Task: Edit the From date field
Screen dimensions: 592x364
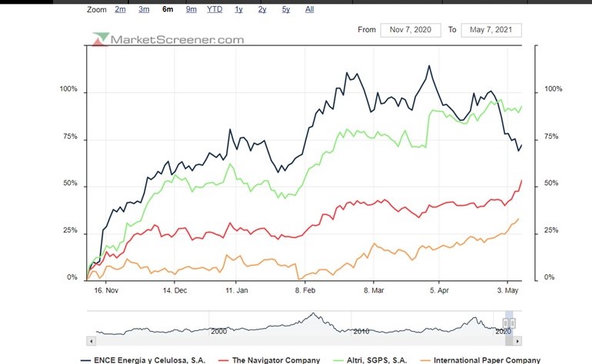Action: (411, 30)
